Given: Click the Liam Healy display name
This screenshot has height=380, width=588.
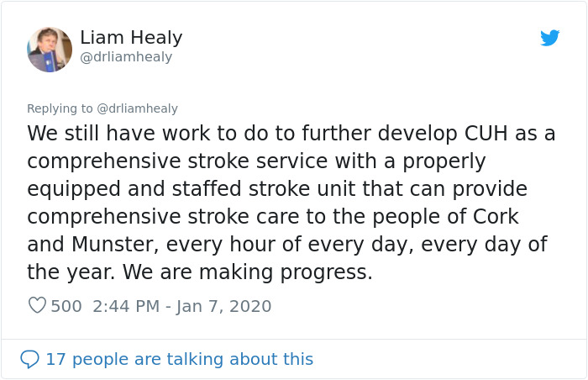Looking at the screenshot, I should pyautogui.click(x=131, y=38).
